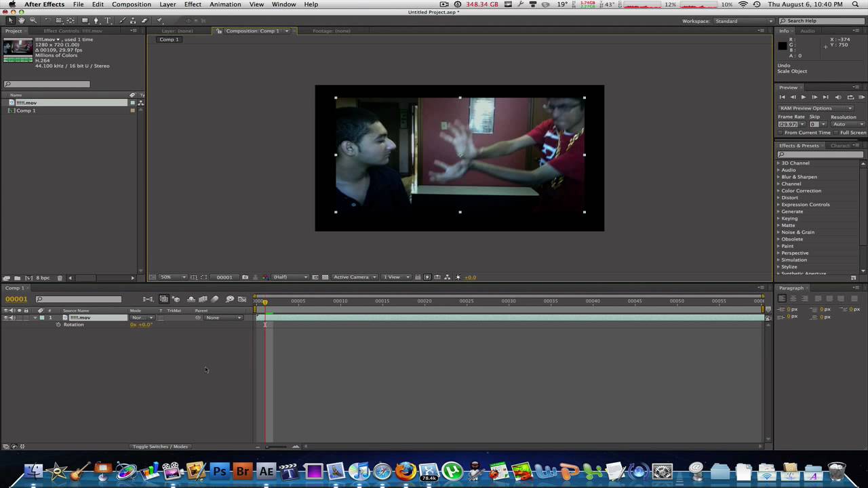Viewport: 868px width, 488px height.
Task: Select the Eraser tool
Action: [x=144, y=20]
